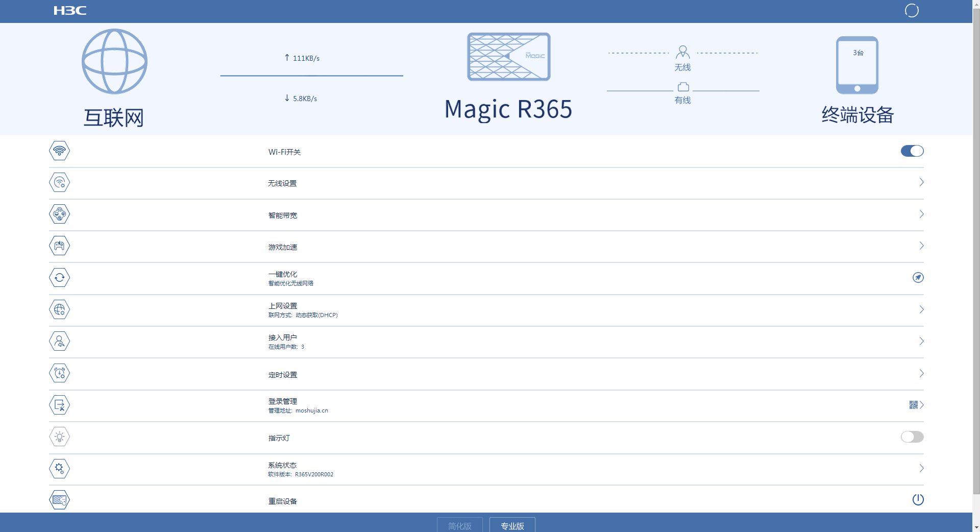Click the 互联网 heading
Image resolution: width=980 pixels, height=532 pixels.
tap(113, 118)
